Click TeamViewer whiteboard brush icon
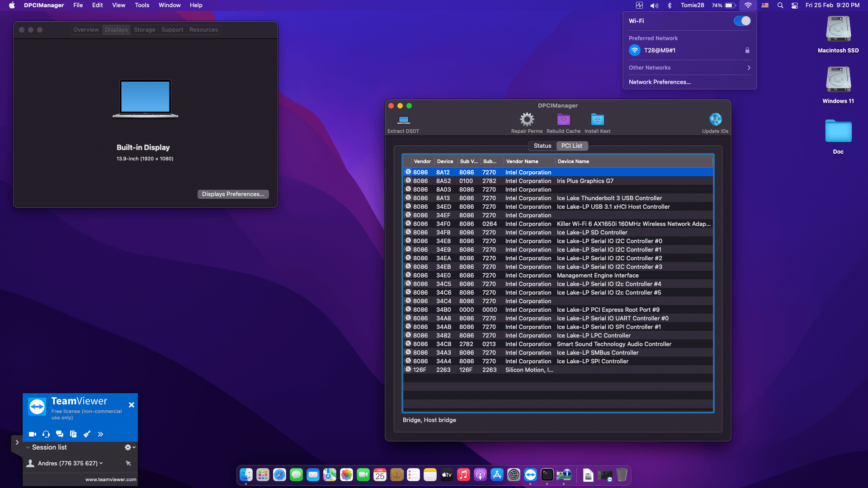The image size is (868, 488). pyautogui.click(x=87, y=434)
